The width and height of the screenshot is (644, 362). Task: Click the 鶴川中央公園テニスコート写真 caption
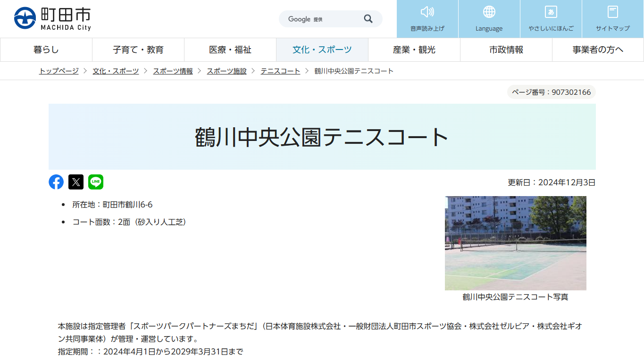click(x=516, y=297)
